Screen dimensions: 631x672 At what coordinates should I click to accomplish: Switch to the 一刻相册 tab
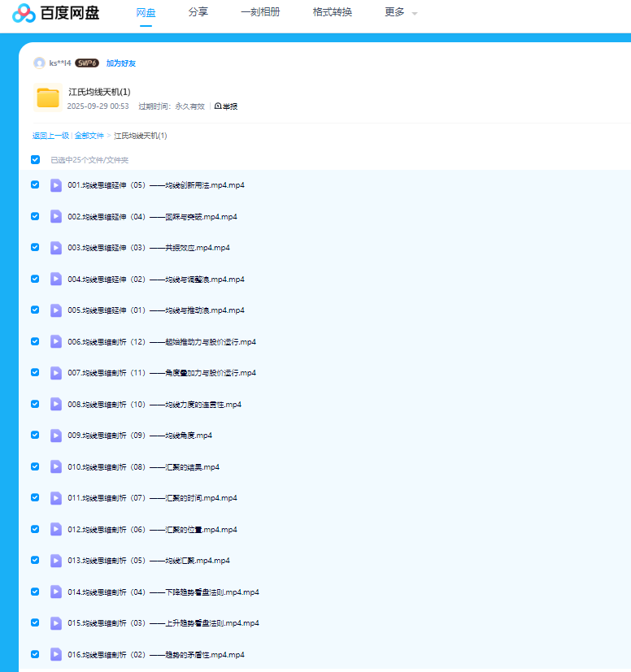(x=260, y=12)
